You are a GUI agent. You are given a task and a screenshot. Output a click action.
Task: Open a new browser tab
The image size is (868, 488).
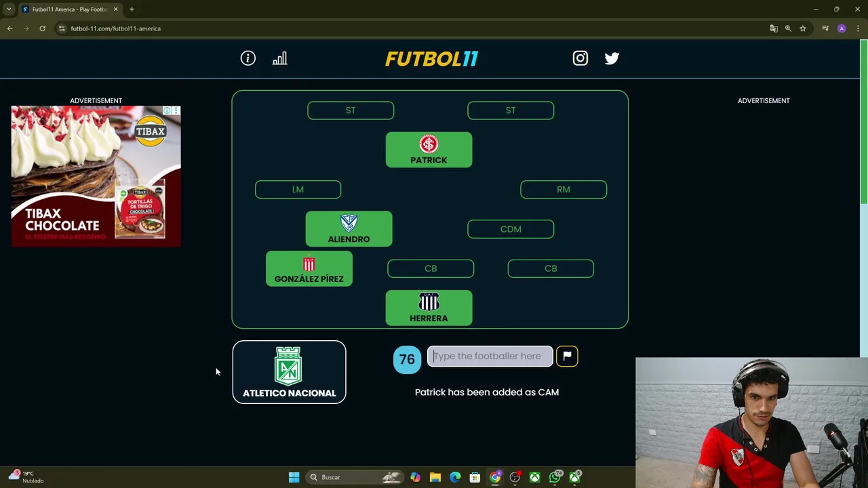click(132, 9)
